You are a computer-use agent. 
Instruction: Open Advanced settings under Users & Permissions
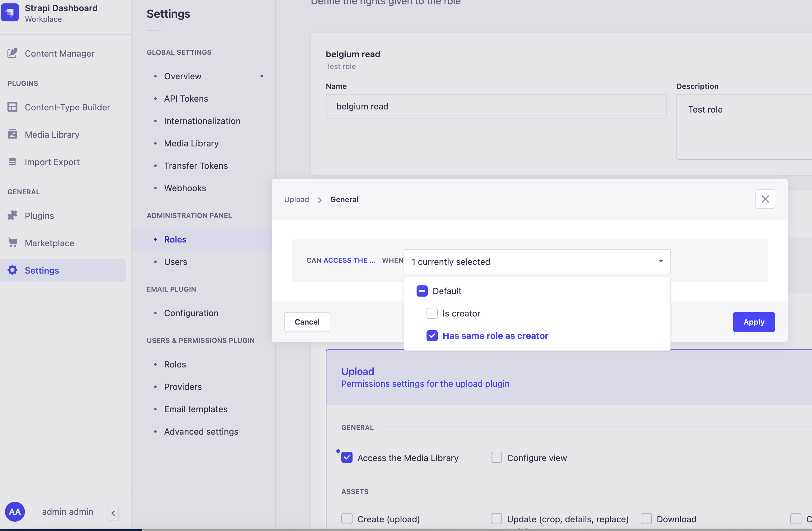point(201,431)
